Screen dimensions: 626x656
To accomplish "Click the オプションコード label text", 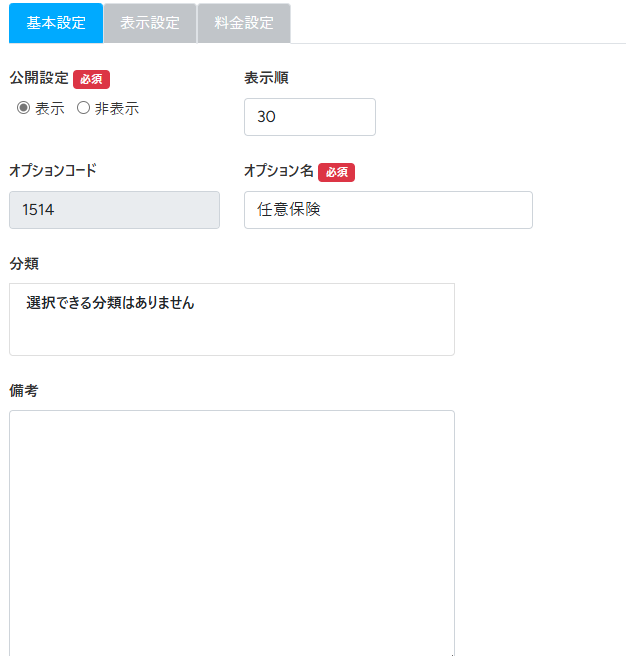I will [53, 171].
